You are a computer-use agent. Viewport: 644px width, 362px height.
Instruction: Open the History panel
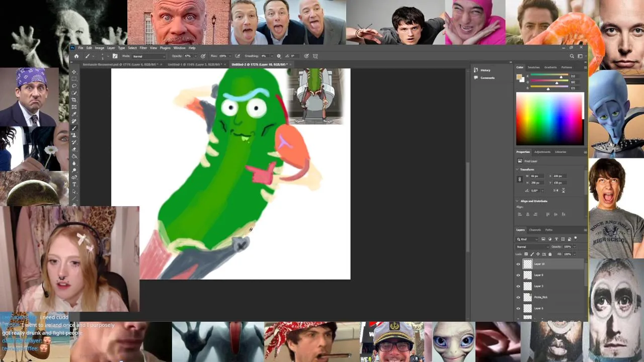(x=482, y=70)
